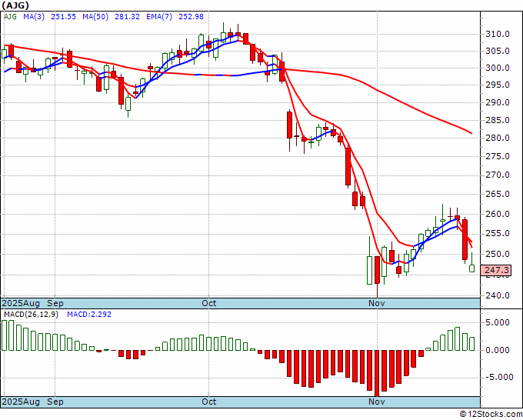Image resolution: width=523 pixels, height=420 pixels.
Task: Click the MA(50) value 281.32
Action: point(127,16)
